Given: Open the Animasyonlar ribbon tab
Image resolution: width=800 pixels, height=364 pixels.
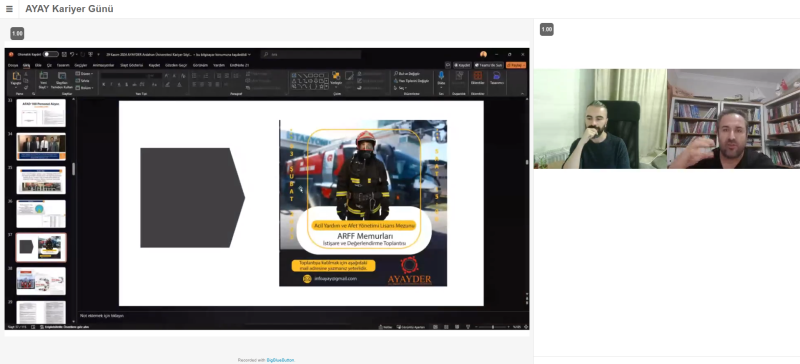Looking at the screenshot, I should [103, 65].
